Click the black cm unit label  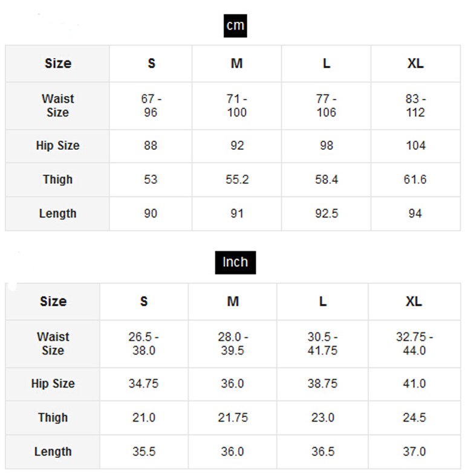click(235, 25)
